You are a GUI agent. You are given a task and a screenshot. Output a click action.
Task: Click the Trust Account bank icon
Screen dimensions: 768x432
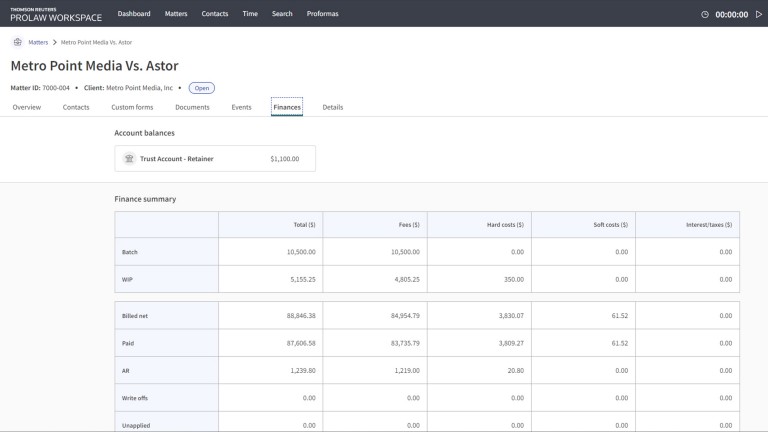point(128,158)
